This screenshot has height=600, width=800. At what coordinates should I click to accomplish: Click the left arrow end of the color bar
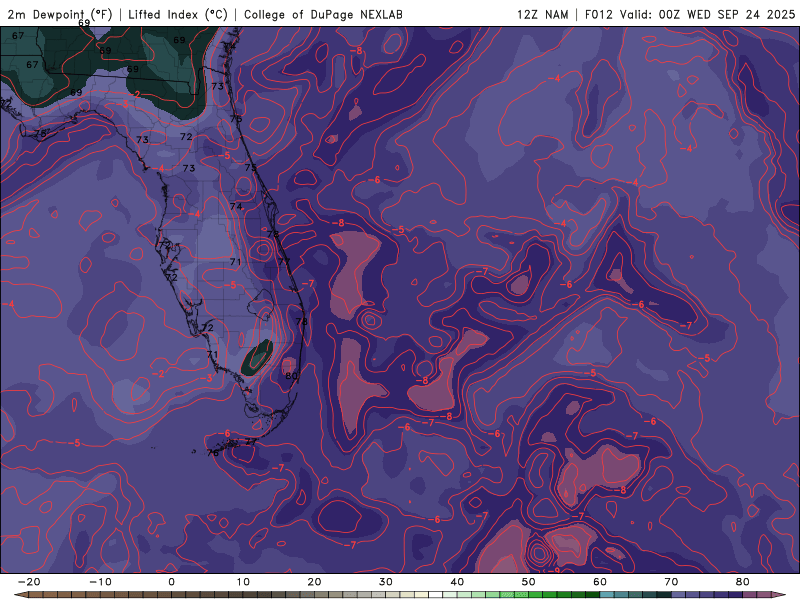(x=20, y=595)
